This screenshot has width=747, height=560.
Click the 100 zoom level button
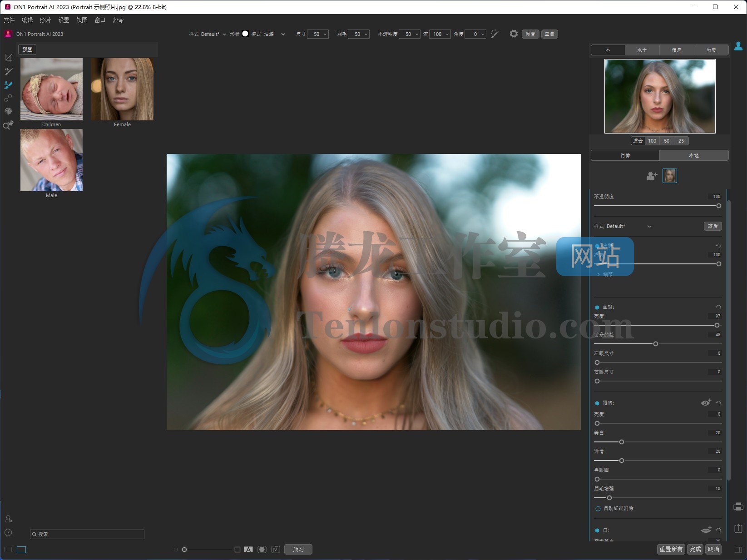pyautogui.click(x=652, y=141)
